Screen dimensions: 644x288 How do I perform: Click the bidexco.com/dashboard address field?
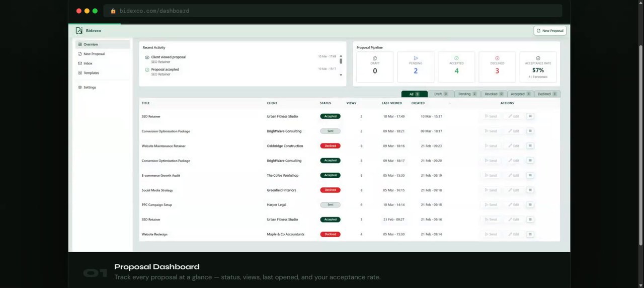pyautogui.click(x=332, y=11)
